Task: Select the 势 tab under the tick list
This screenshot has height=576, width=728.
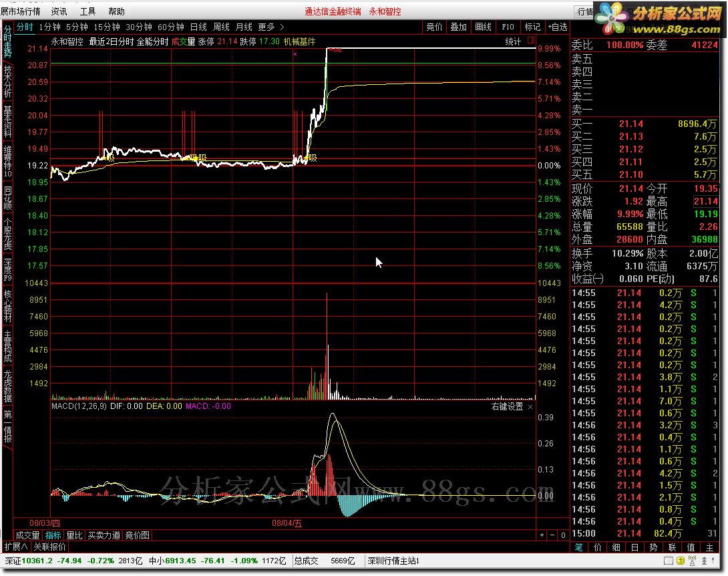Action: coord(653,547)
